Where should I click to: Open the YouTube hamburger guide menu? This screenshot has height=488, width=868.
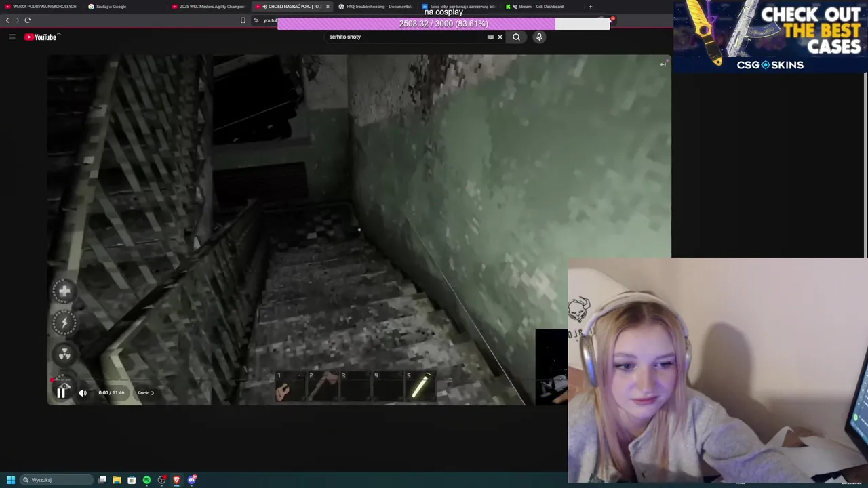(x=12, y=37)
